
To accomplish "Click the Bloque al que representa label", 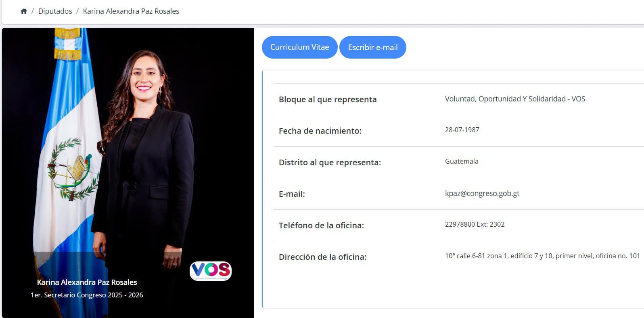I will click(x=328, y=99).
